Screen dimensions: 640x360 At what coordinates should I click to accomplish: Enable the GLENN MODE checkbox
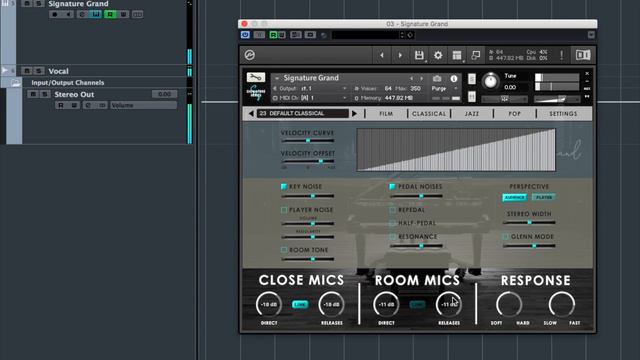click(505, 237)
